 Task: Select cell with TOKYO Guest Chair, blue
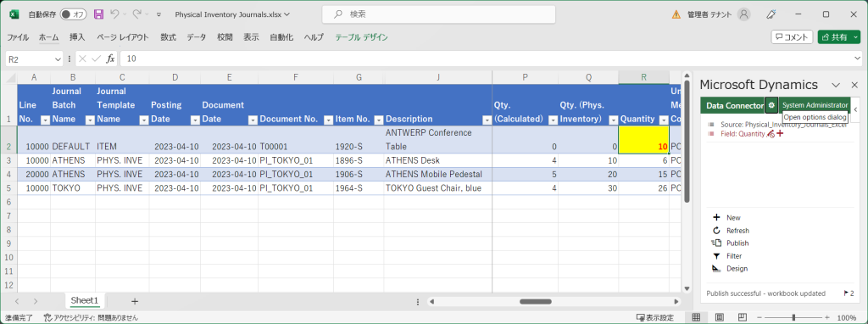point(438,188)
